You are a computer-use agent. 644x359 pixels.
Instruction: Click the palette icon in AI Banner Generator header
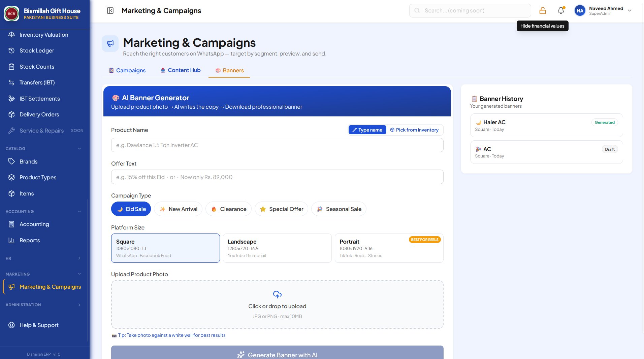[116, 98]
